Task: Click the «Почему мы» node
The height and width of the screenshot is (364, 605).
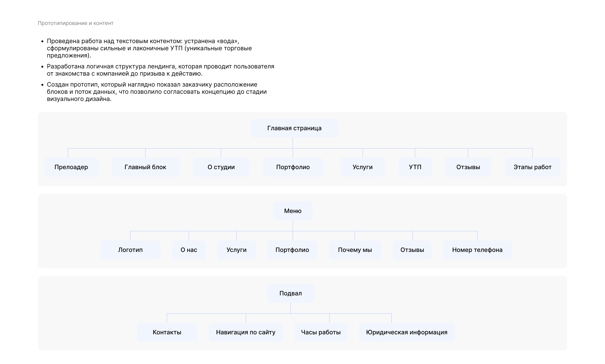Action: (x=355, y=250)
